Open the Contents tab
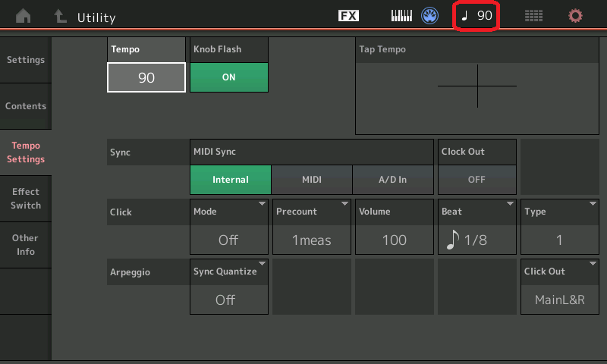The image size is (607, 364). [26, 106]
